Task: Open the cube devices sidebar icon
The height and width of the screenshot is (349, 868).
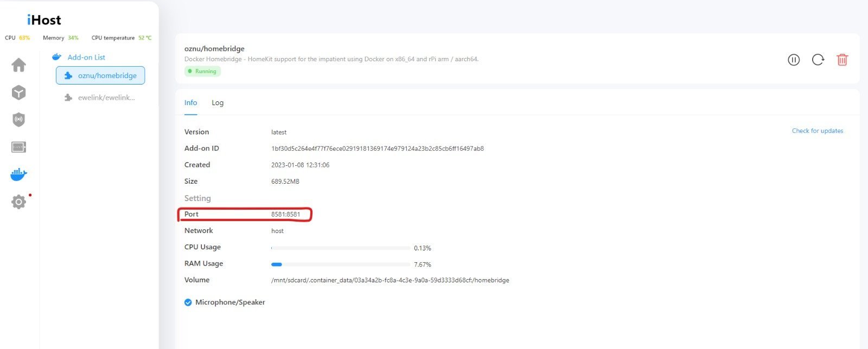Action: [19, 93]
